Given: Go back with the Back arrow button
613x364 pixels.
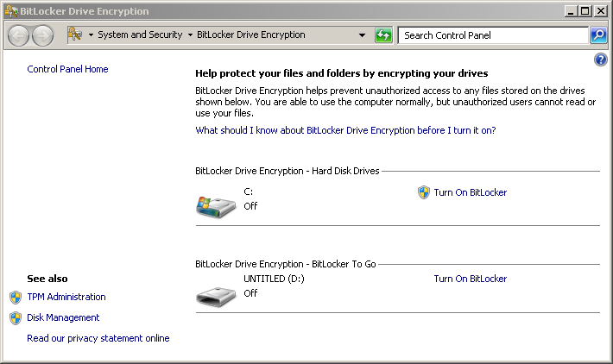Looking at the screenshot, I should click(x=18, y=35).
